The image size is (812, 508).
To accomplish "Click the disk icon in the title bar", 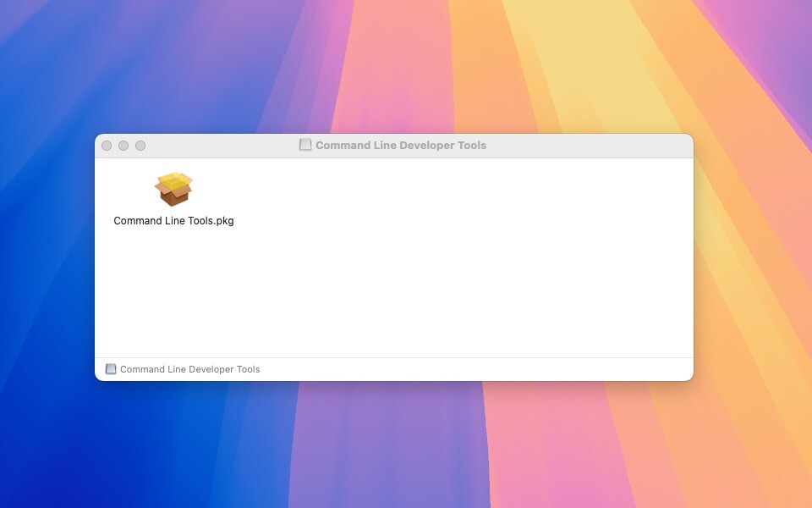I will [305, 145].
